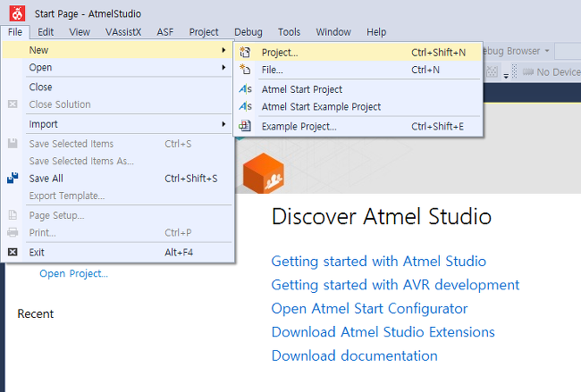The width and height of the screenshot is (581, 392).
Task: Expand the Open submenu arrow
Action: coord(223,67)
